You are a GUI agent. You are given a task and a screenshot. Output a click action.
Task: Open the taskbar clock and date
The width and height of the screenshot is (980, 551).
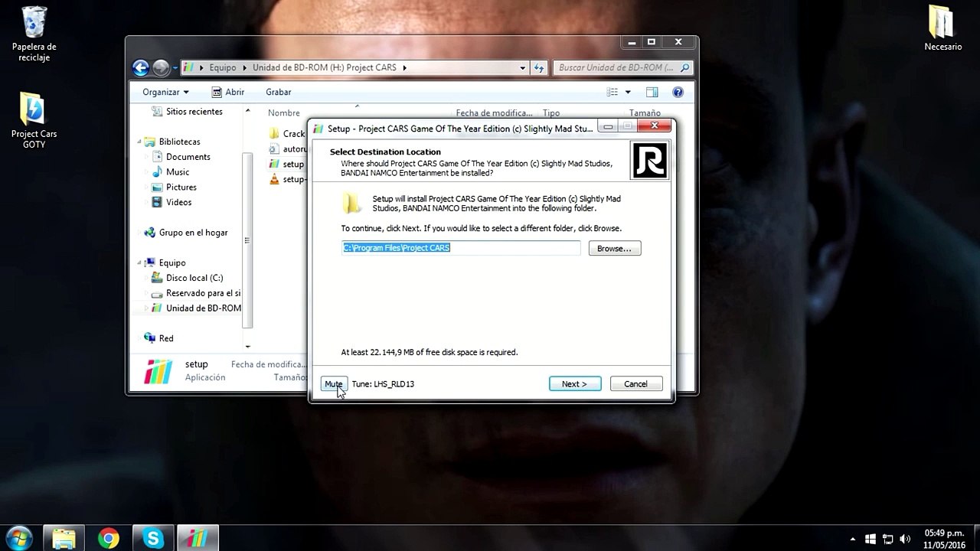coord(944,539)
